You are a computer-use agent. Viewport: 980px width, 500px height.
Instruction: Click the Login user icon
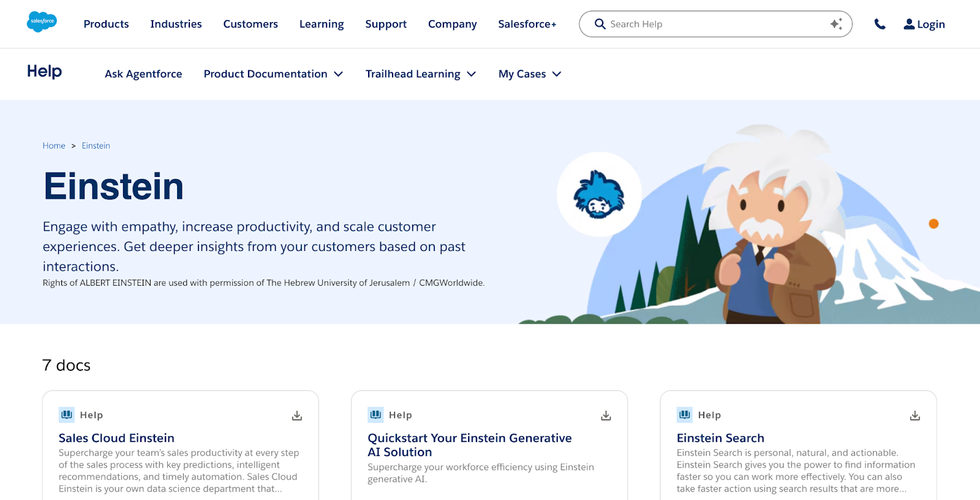pos(909,24)
